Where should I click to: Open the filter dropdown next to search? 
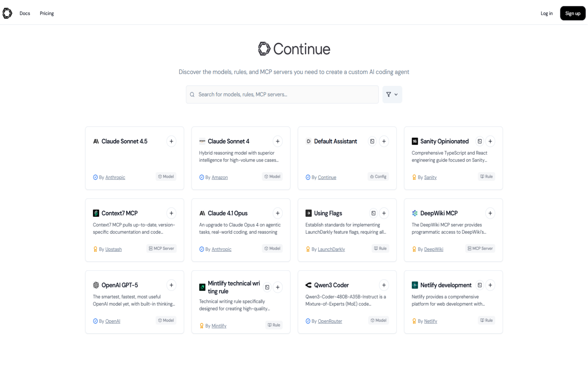392,95
